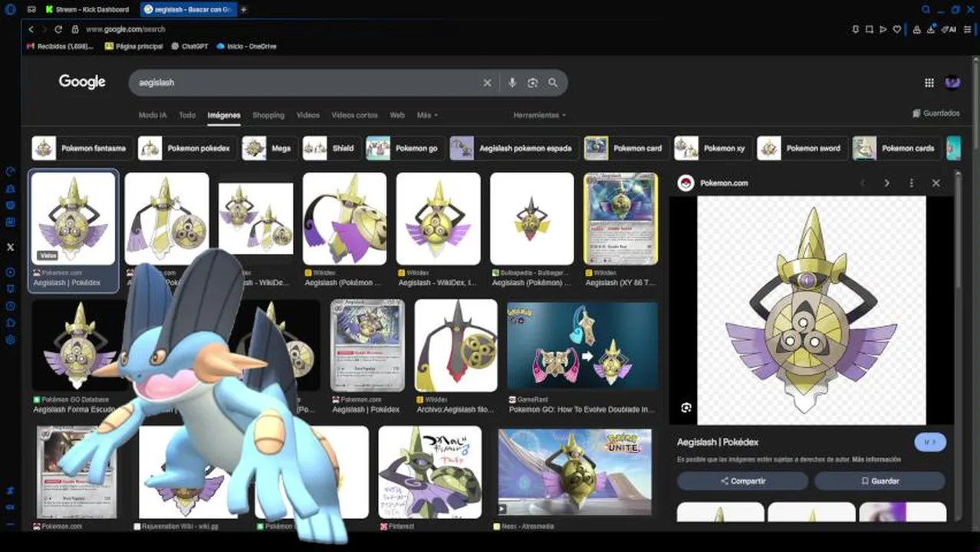Open the Opera GX main menu logo
This screenshot has width=980, height=552.
point(10,9)
